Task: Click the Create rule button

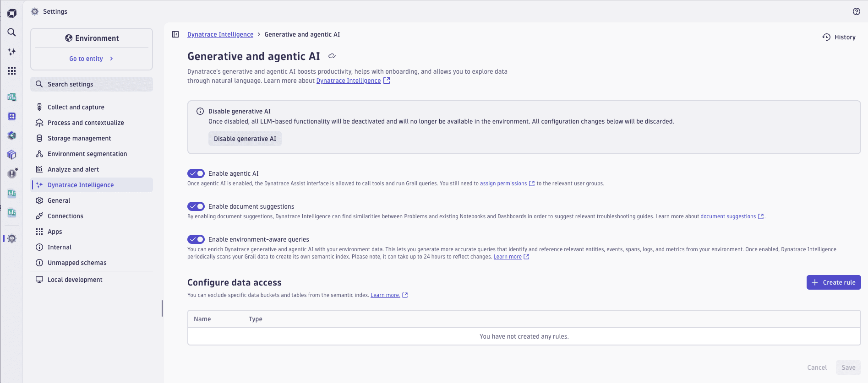Action: (834, 282)
